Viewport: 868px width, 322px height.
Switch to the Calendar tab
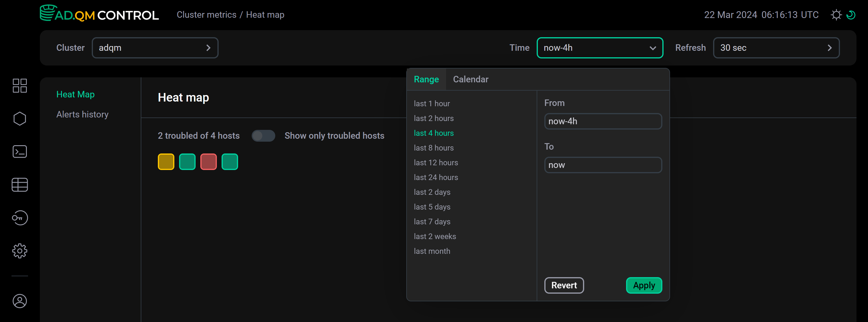[470, 79]
